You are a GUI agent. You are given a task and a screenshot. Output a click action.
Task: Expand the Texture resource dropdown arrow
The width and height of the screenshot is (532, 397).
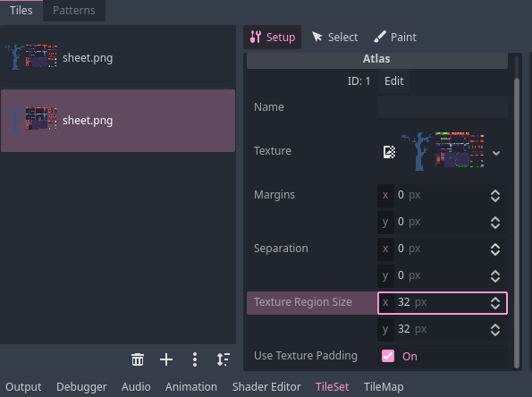(x=496, y=153)
